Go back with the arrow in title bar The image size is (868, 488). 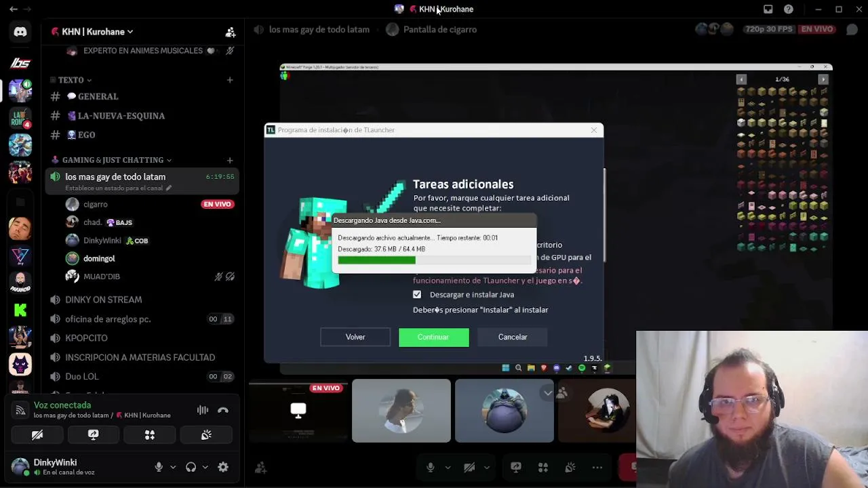(x=14, y=9)
